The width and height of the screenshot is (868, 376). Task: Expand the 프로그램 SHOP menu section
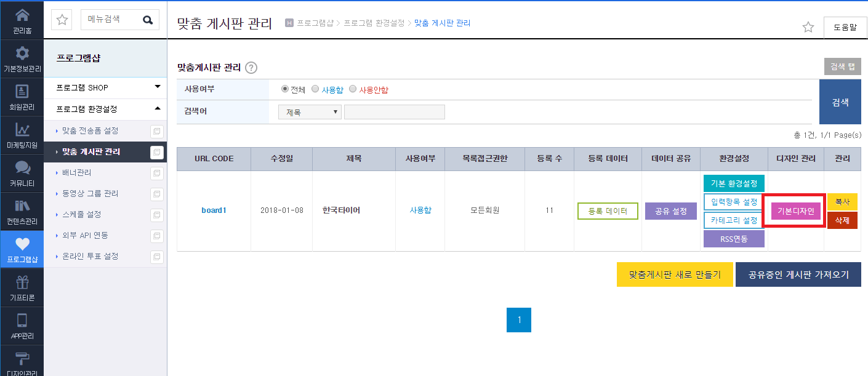coord(105,88)
